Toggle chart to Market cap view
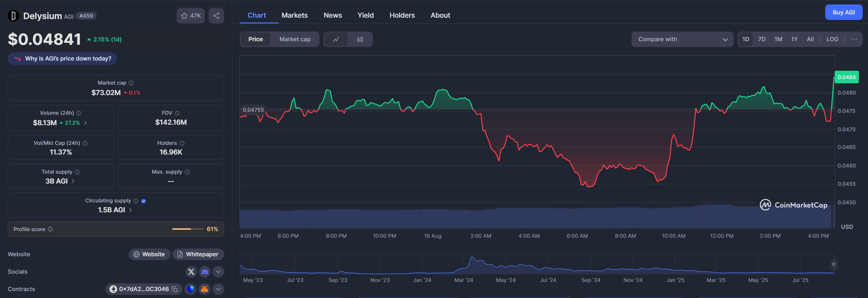868x298 pixels. [x=295, y=40]
